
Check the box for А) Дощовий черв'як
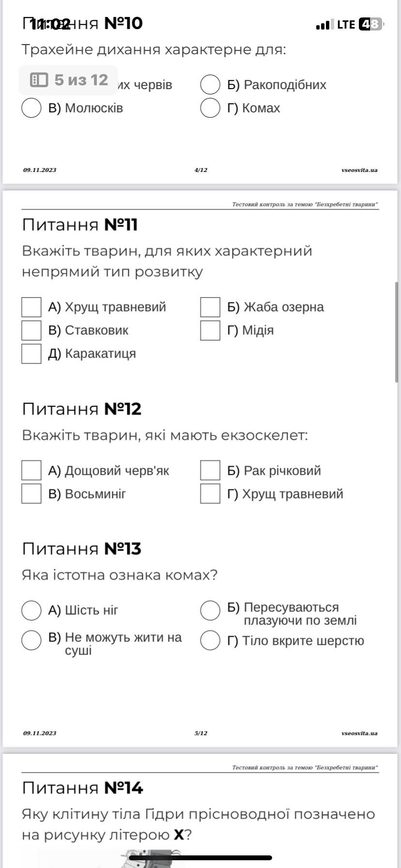coord(31,471)
